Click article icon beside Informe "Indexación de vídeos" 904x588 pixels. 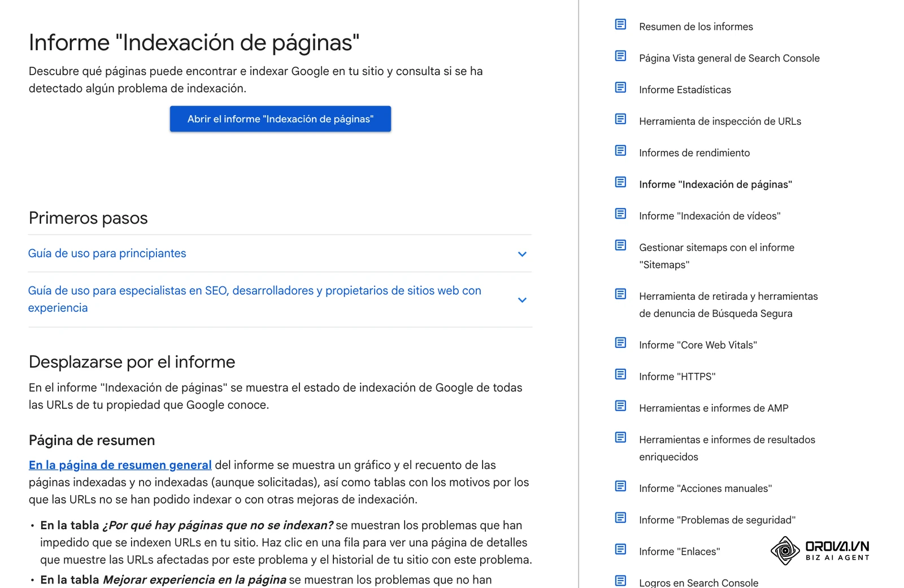coord(620,214)
